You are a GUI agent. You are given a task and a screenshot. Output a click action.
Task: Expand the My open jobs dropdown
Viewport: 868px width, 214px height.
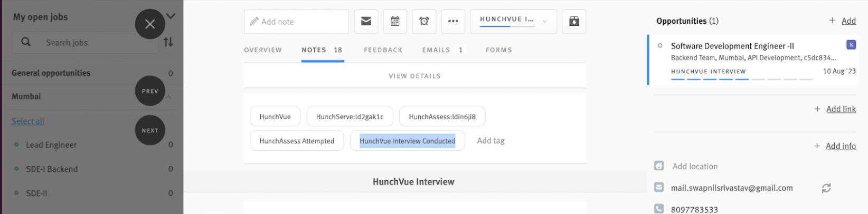(171, 16)
